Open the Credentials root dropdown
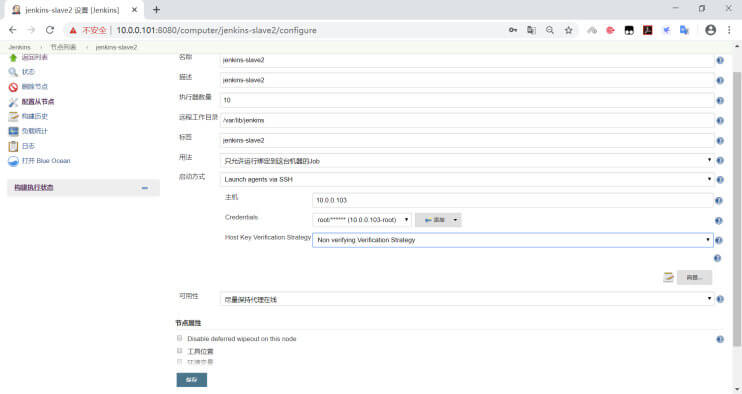The width and height of the screenshot is (742, 394). 362,220
